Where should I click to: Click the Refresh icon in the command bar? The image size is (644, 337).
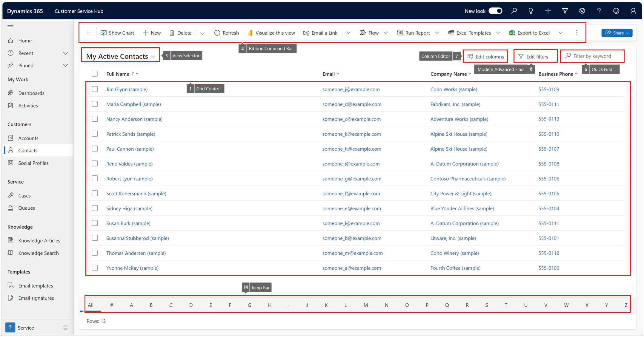(x=217, y=33)
